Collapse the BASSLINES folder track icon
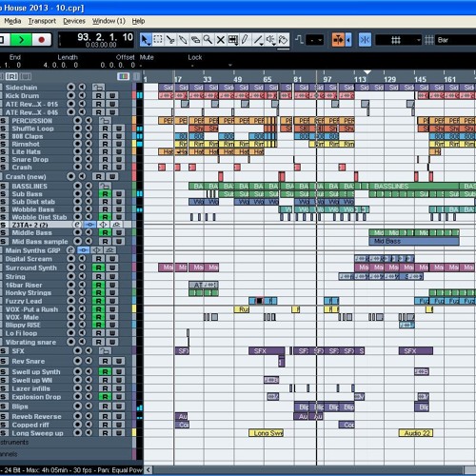Screen dimensions: 476x476 (105, 186)
